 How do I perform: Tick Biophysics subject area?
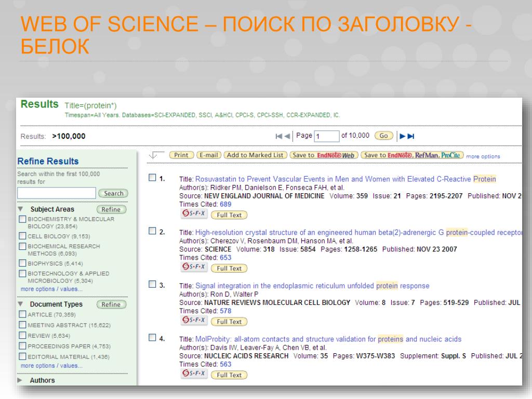click(x=22, y=263)
